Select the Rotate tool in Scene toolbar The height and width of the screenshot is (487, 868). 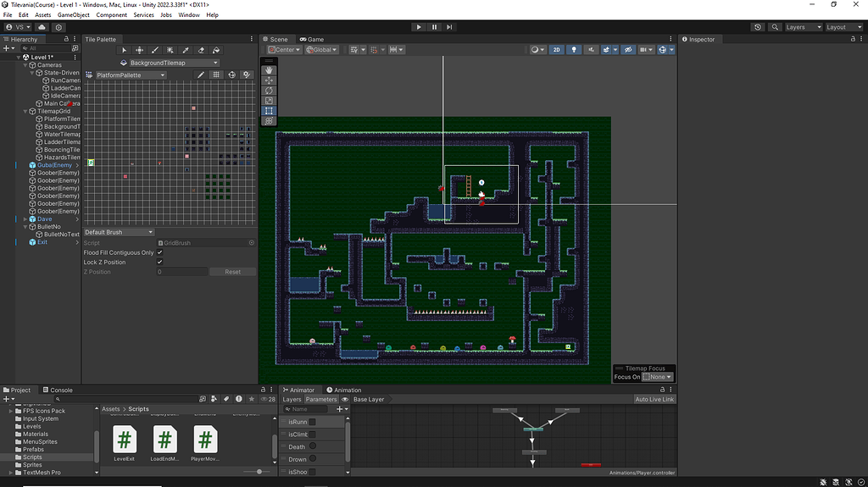[269, 91]
